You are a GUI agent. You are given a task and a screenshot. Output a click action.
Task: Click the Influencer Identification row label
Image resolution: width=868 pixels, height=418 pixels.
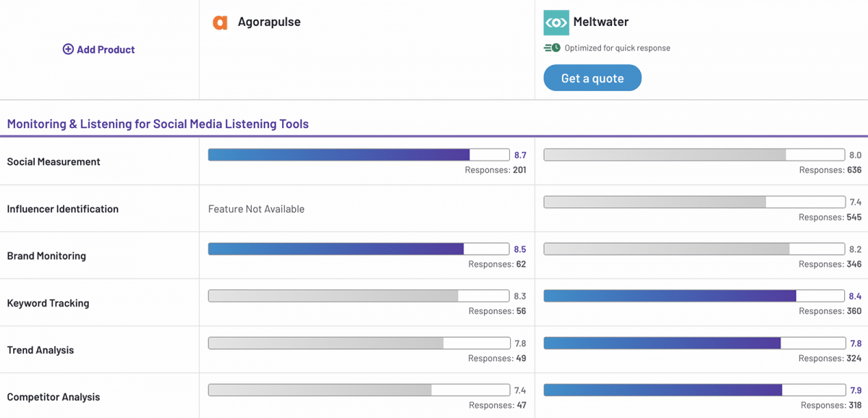tap(63, 208)
